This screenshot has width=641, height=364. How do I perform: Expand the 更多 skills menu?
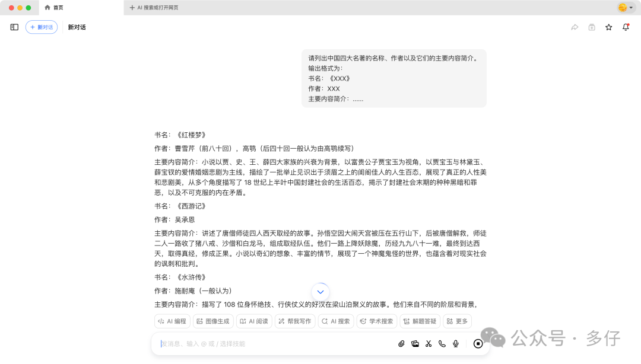[457, 321]
